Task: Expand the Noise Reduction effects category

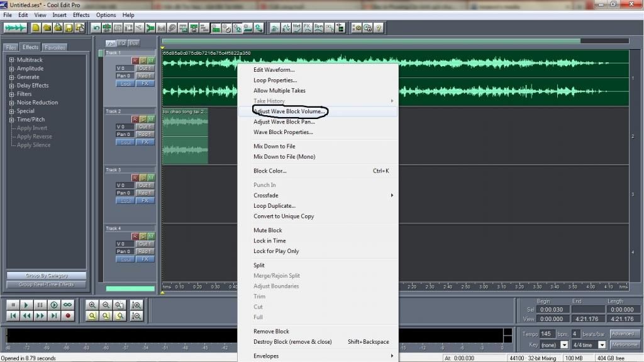Action: [12, 103]
